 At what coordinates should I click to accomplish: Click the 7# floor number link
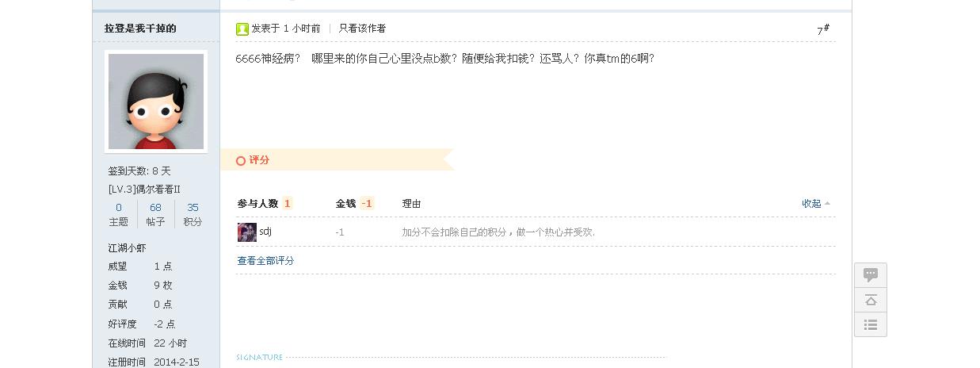(823, 29)
